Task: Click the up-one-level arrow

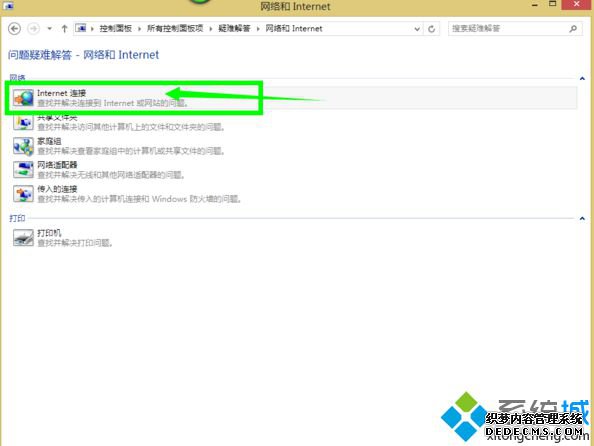Action: (x=64, y=29)
